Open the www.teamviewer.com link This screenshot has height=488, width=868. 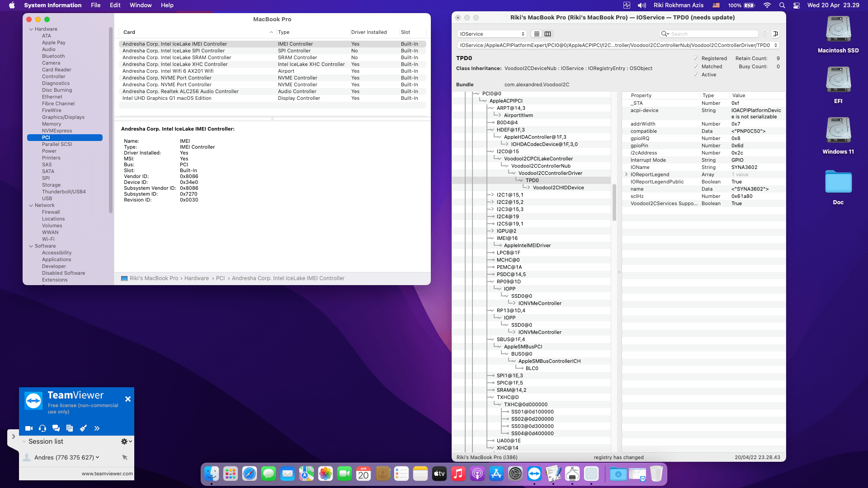pos(107,474)
